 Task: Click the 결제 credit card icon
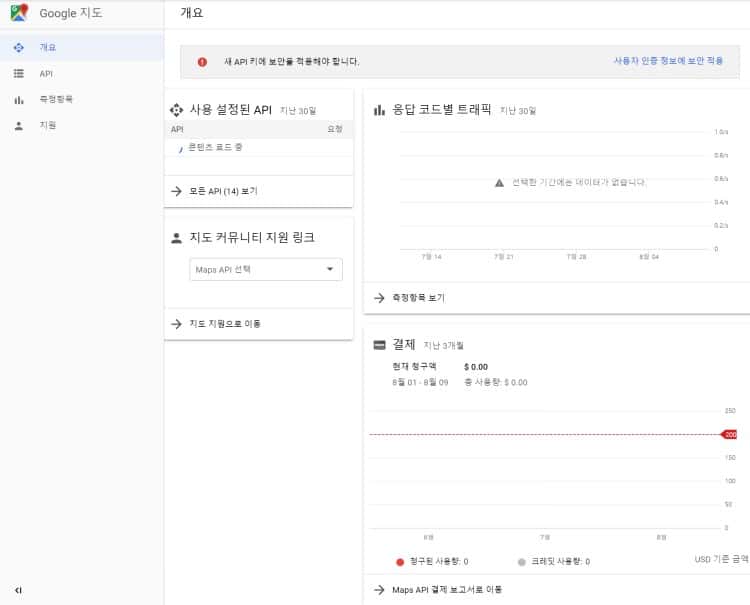[x=379, y=345]
